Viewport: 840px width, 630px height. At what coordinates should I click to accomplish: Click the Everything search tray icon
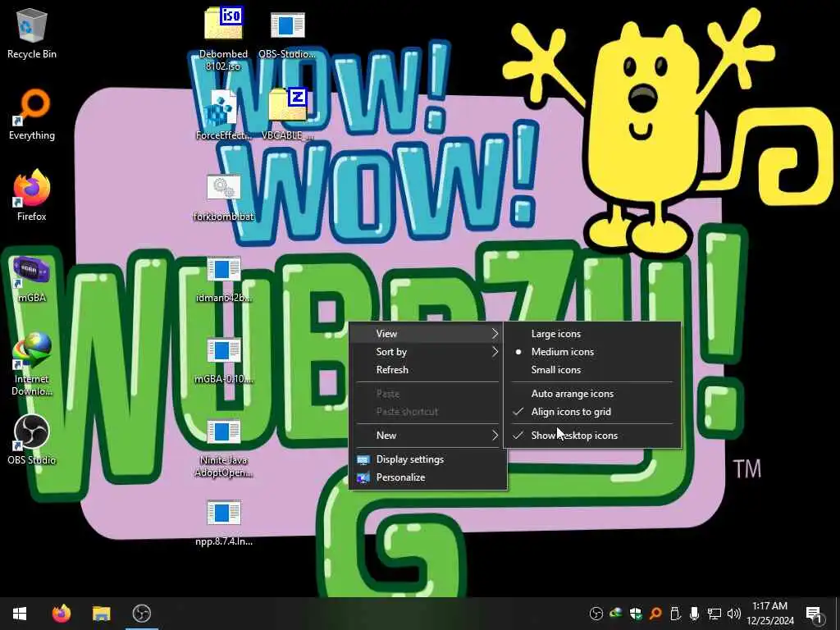pyautogui.click(x=655, y=614)
